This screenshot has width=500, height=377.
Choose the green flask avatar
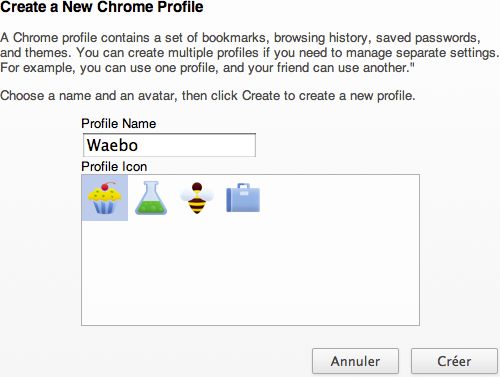pyautogui.click(x=151, y=198)
